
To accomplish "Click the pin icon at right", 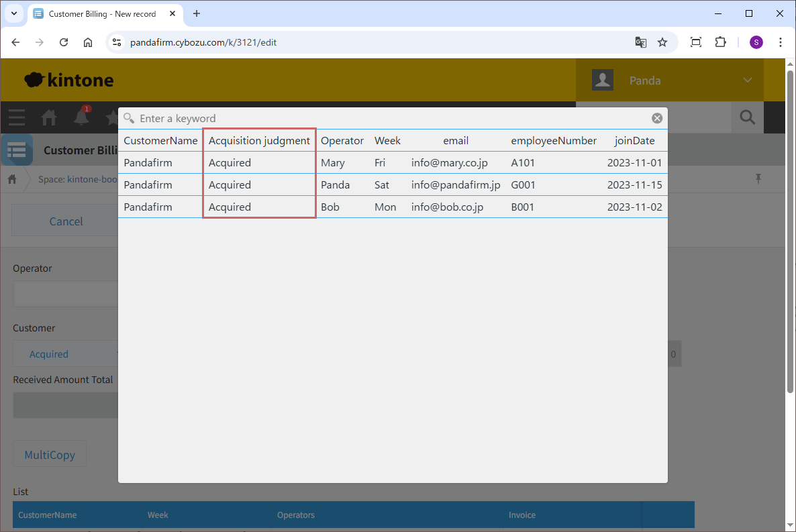I will coord(758,178).
